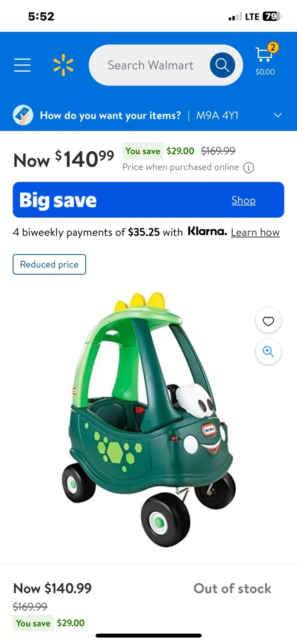Tap the Out of stock label

[x=232, y=589]
